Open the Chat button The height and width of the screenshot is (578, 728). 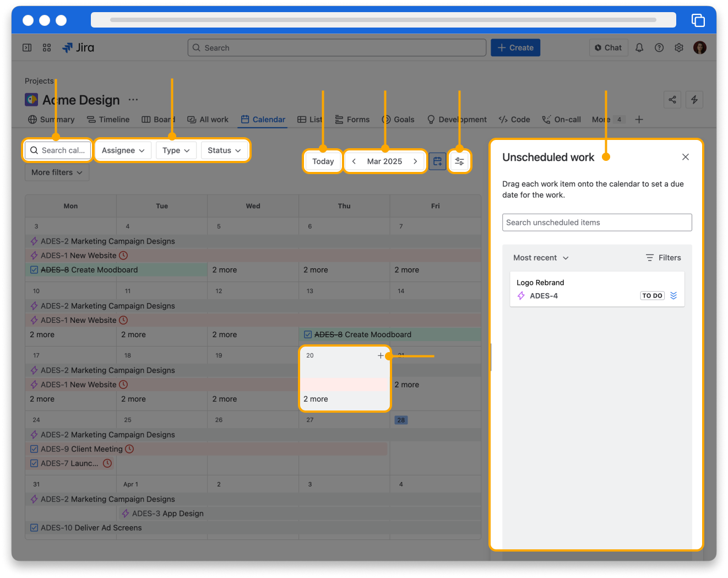point(609,48)
